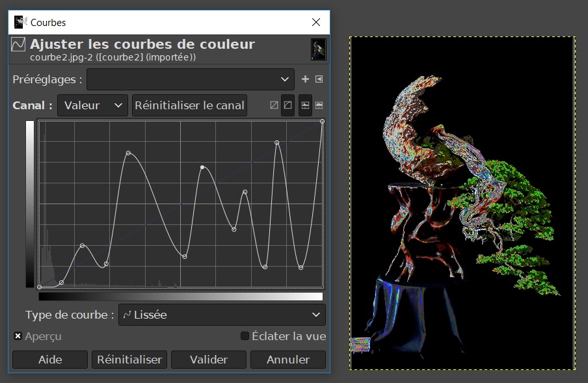The width and height of the screenshot is (588, 383).
Task: Toggle the Aperçu checkbox
Action: tap(18, 336)
